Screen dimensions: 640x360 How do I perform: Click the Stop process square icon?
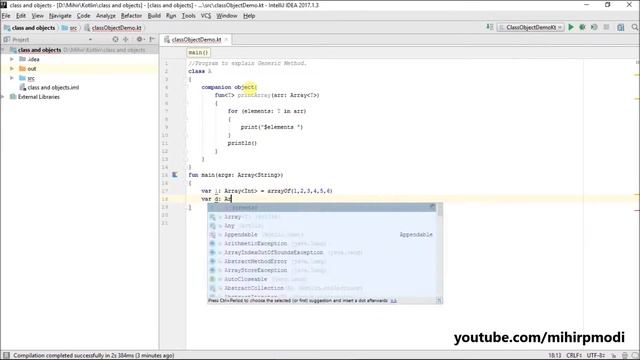pos(607,27)
